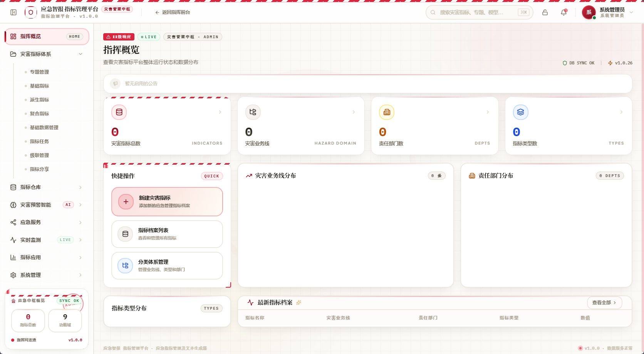Click the database icon on 灾害指标总数 card
The image size is (644, 354).
[119, 112]
